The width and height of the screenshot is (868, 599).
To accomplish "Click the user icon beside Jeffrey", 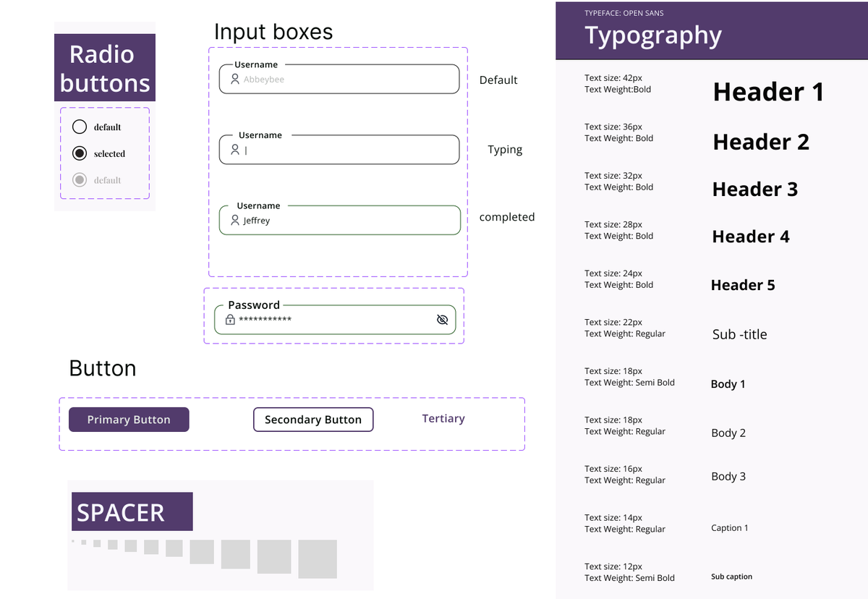I will click(235, 220).
